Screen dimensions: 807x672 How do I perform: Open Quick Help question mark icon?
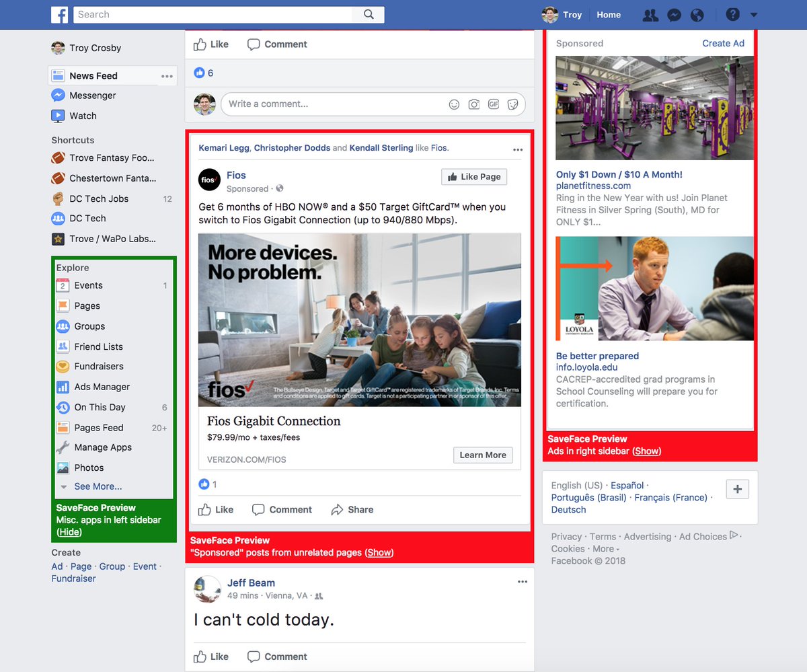click(x=733, y=15)
